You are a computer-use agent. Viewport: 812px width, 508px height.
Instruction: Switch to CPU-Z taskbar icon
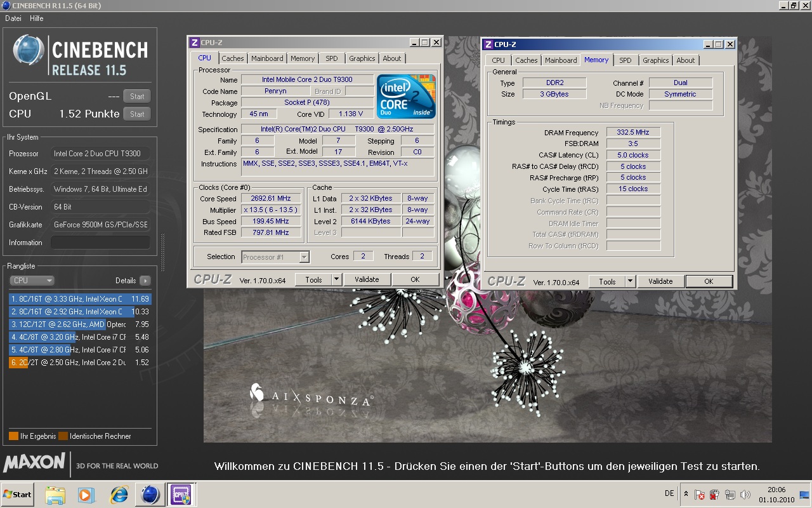(x=181, y=495)
